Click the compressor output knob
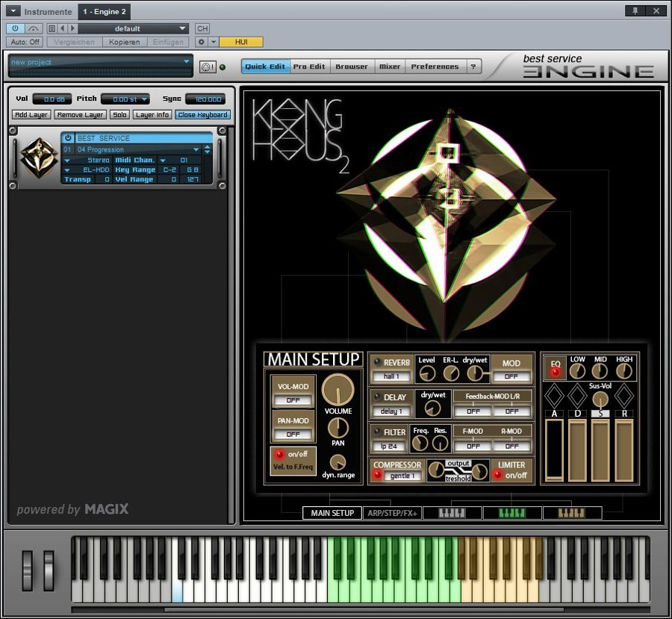Screen dimensions: 672x619 pos(436,470)
